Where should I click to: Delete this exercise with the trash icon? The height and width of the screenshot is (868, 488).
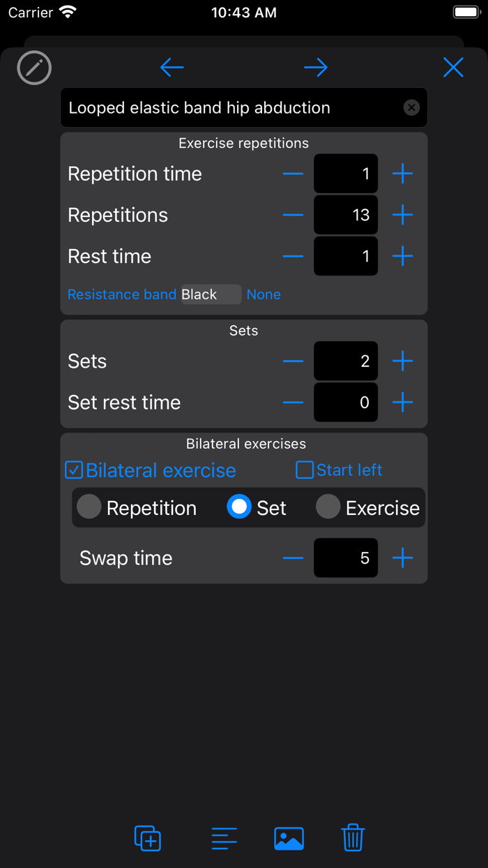353,838
